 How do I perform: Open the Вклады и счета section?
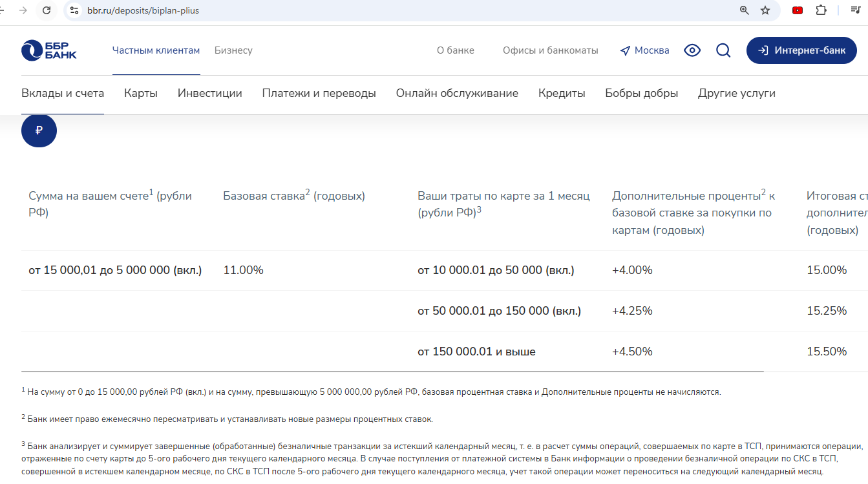pos(63,93)
